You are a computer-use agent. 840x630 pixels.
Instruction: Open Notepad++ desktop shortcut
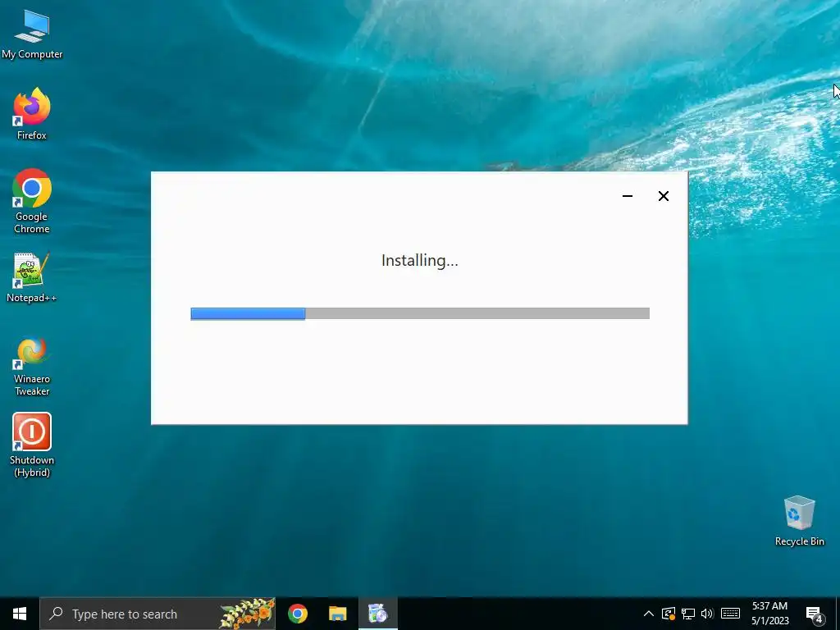[32, 277]
